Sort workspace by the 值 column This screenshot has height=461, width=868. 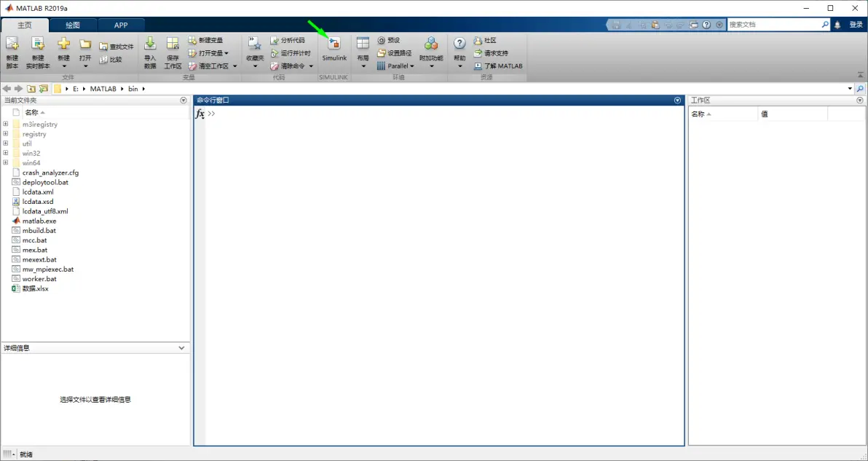tap(793, 114)
